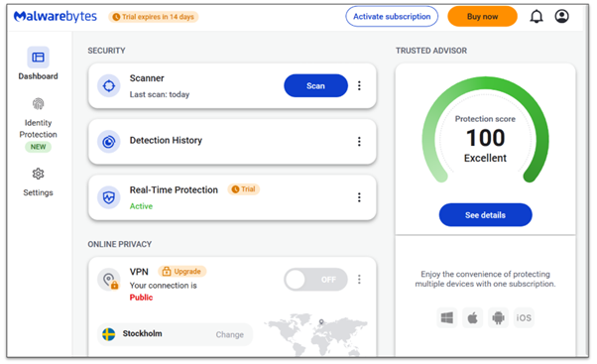Click the 100 protection score value
Viewport: 597px width, 364px height.
coord(486,138)
